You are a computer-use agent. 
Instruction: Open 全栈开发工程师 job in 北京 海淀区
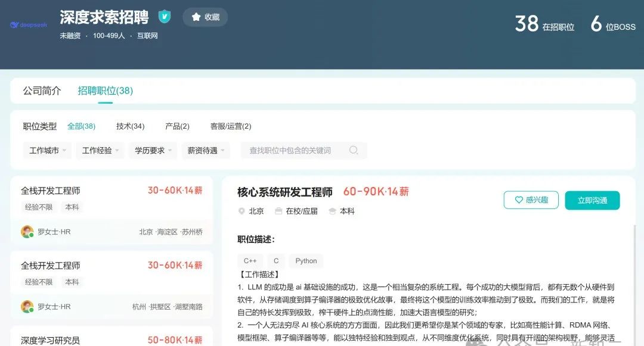point(112,210)
